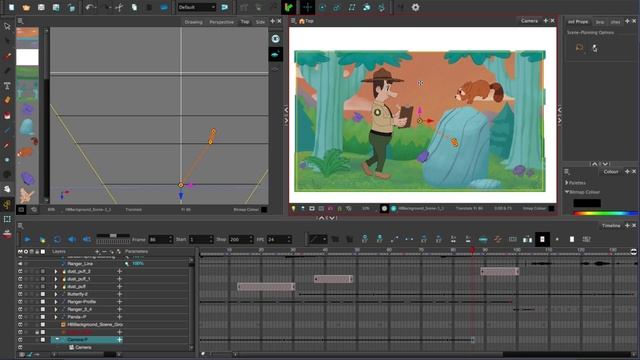Select the Brush tool in left toolbar
Viewport: 640px width, 360px height.
pos(7,56)
